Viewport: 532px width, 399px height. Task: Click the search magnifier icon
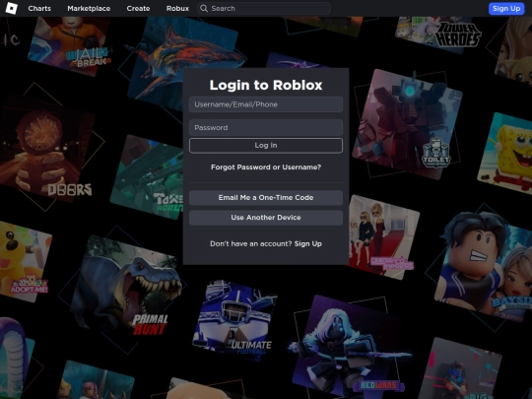204,9
